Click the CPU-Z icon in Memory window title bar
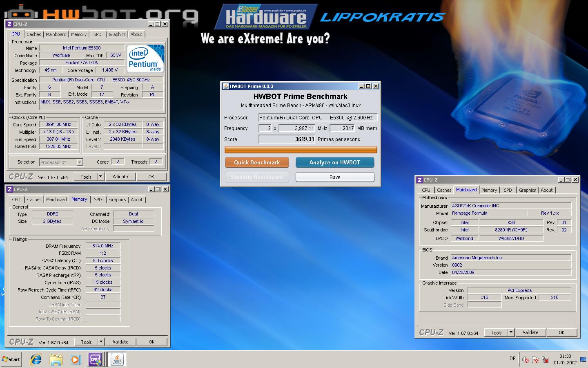The height and width of the screenshot is (368, 588). pyautogui.click(x=10, y=189)
